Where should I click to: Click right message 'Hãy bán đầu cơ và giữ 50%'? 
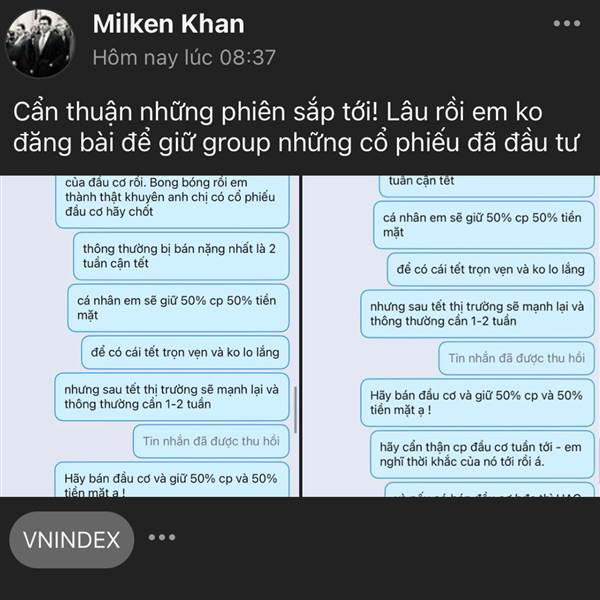coord(477,403)
